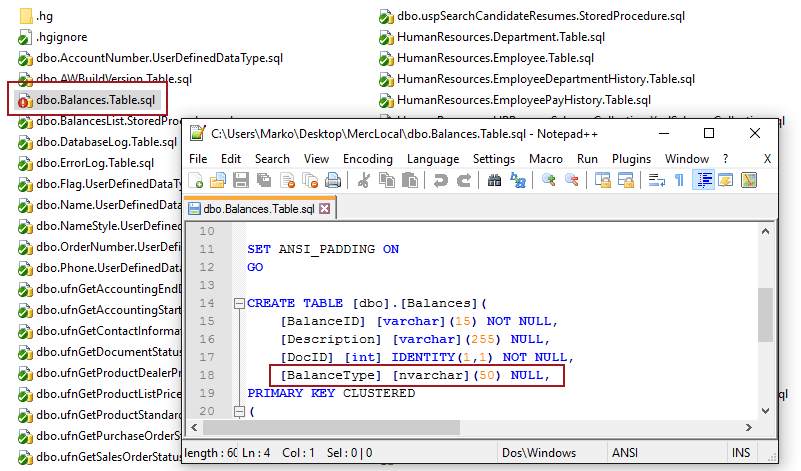Click the User Defined Language icon
Image resolution: width=801 pixels, height=471 pixels.
[x=725, y=180]
